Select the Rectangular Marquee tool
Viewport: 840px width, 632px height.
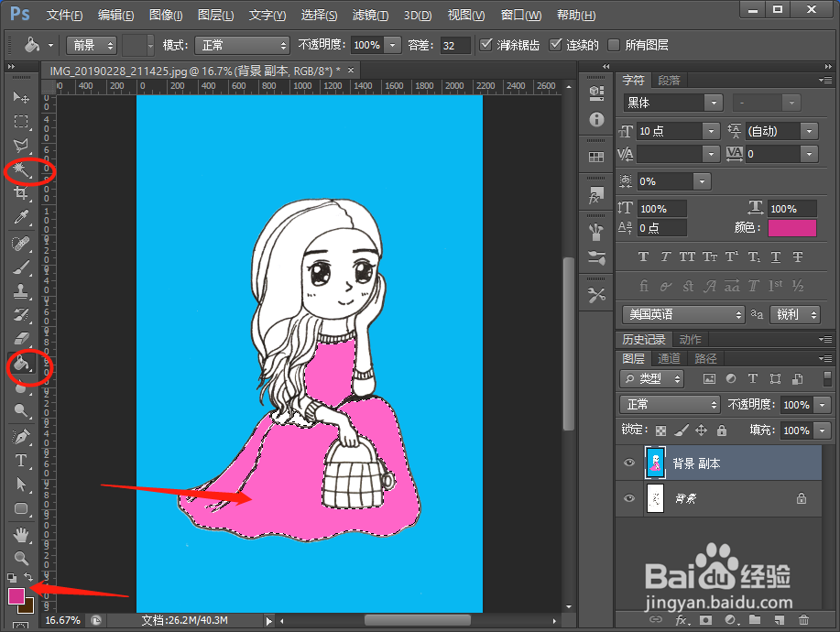coord(21,122)
